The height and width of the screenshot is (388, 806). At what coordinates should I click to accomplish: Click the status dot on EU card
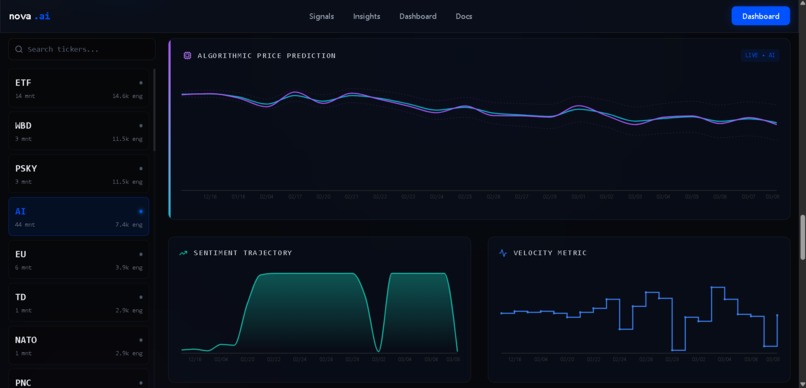(x=141, y=254)
